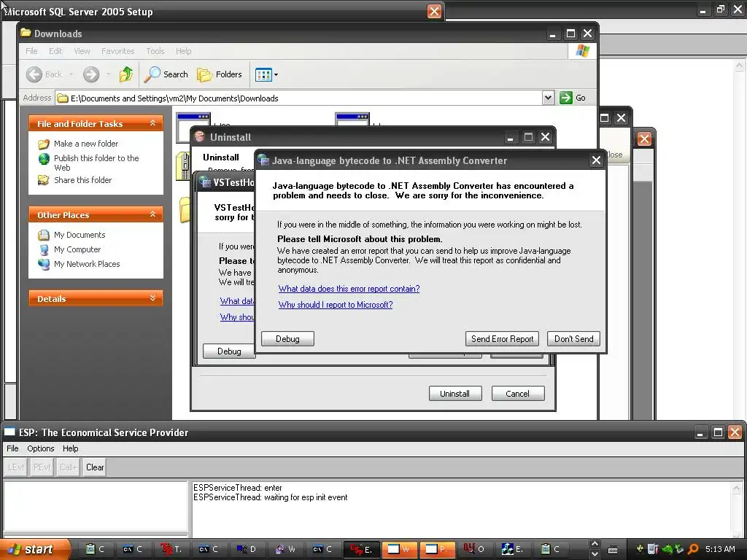Click the keyboard icon beside the system tray
747x560 pixels.
tap(613, 550)
